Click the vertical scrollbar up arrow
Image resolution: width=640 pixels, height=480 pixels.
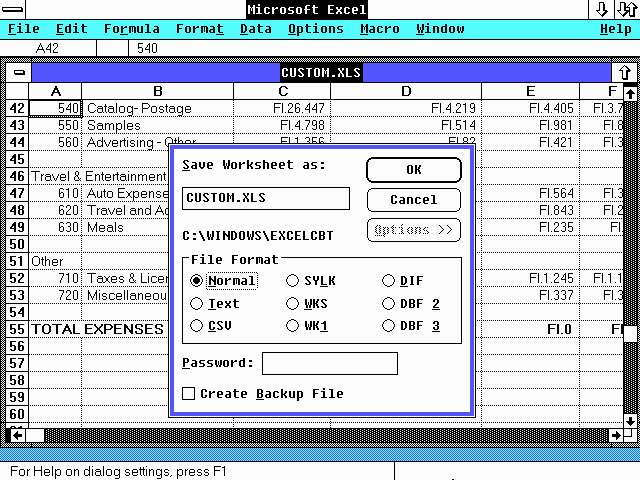coord(630,94)
